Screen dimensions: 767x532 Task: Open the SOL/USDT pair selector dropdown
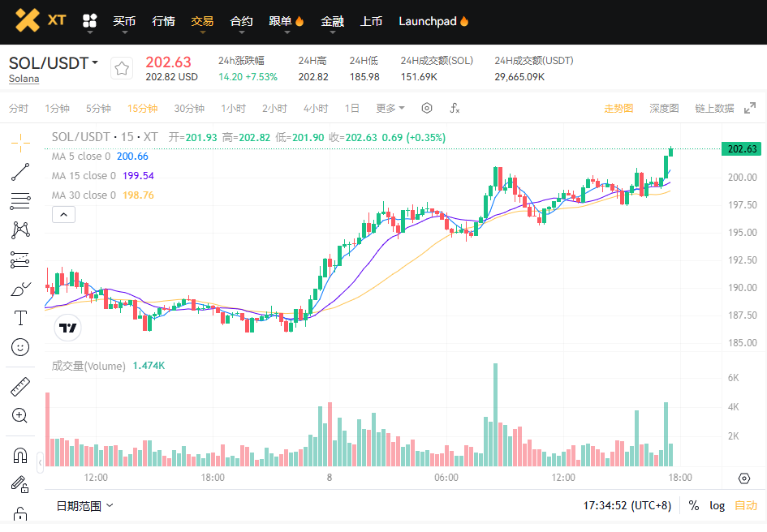54,63
